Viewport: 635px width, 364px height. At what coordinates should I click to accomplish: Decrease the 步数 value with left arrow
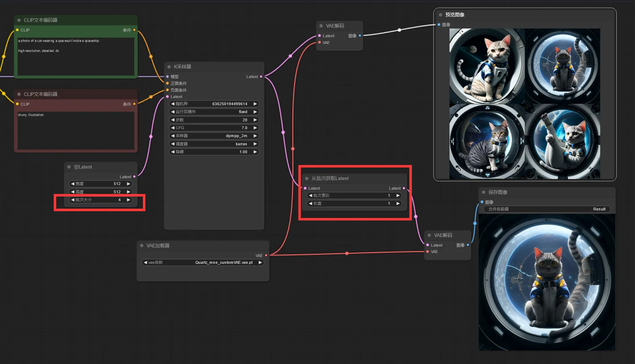[173, 120]
